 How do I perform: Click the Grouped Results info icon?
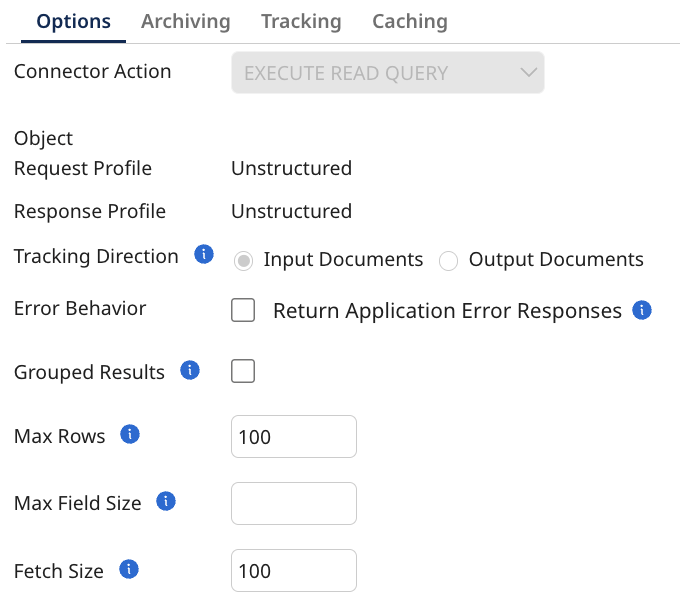(x=189, y=371)
